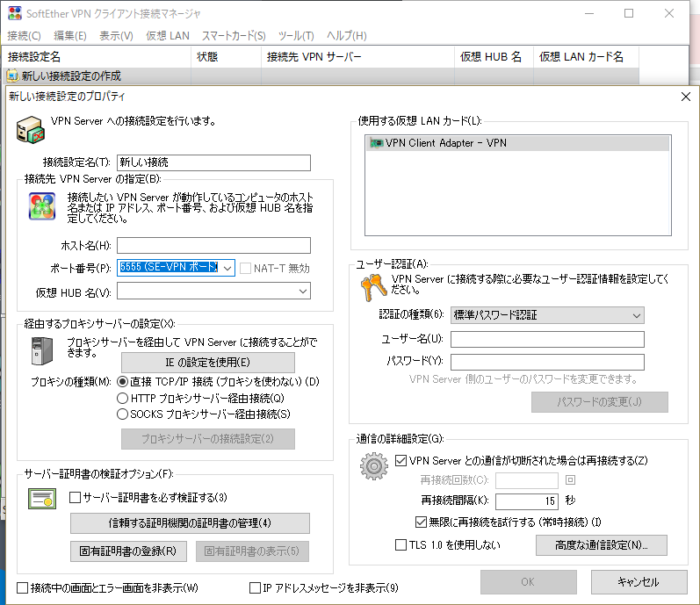Click the gear icon in advanced communication settings
700x605 pixels.
click(374, 466)
